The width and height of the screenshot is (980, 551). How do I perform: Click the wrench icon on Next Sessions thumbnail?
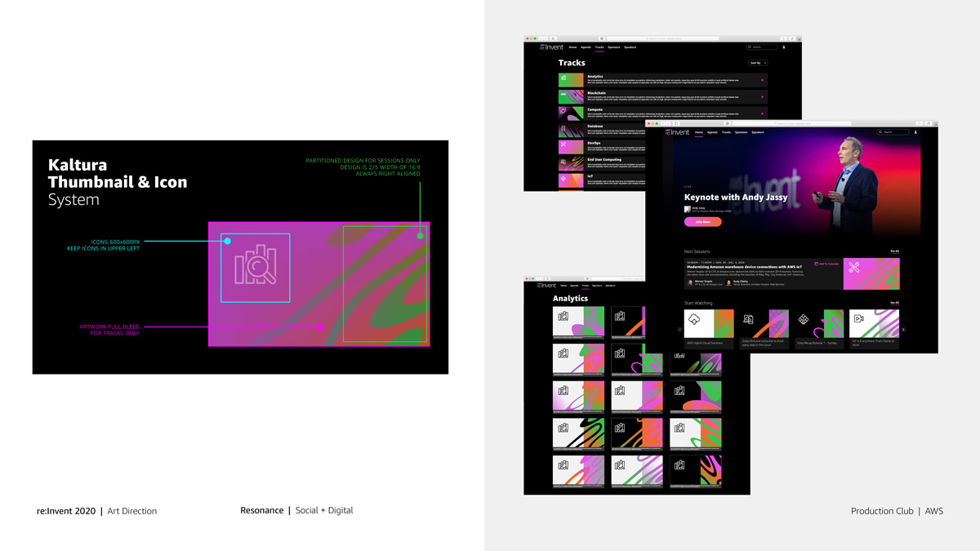(x=854, y=268)
